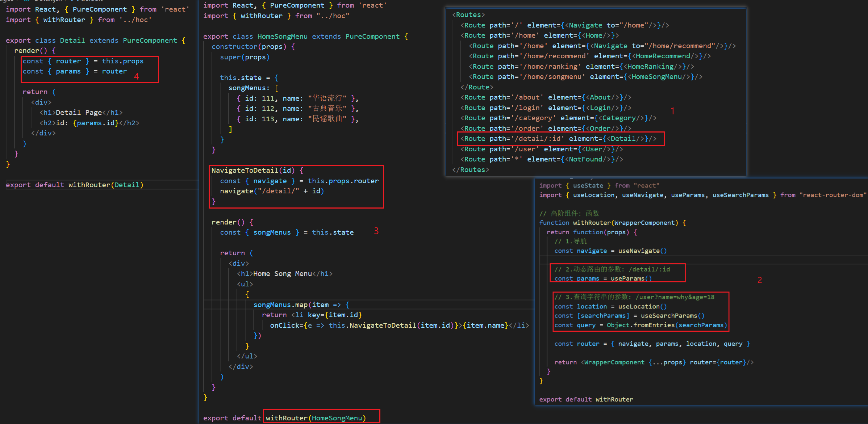Click the 'super(props)' line
The image size is (868, 424).
[x=245, y=57]
